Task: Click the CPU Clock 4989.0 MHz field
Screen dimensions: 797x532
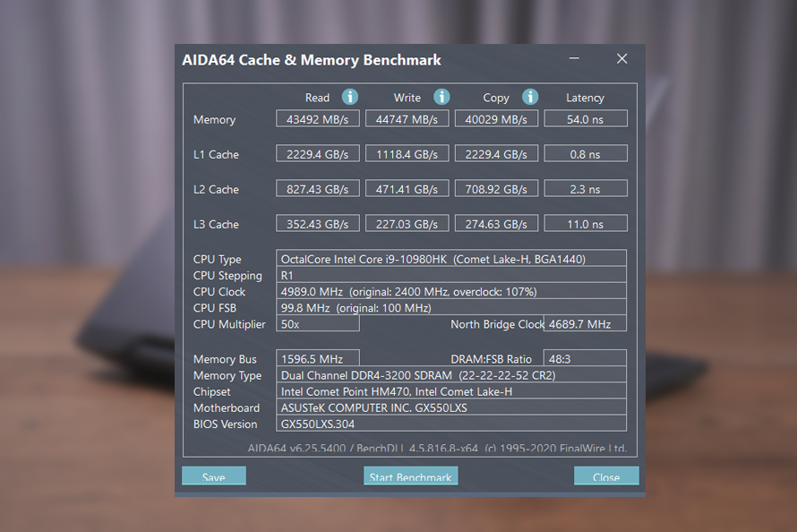Action: [451, 291]
